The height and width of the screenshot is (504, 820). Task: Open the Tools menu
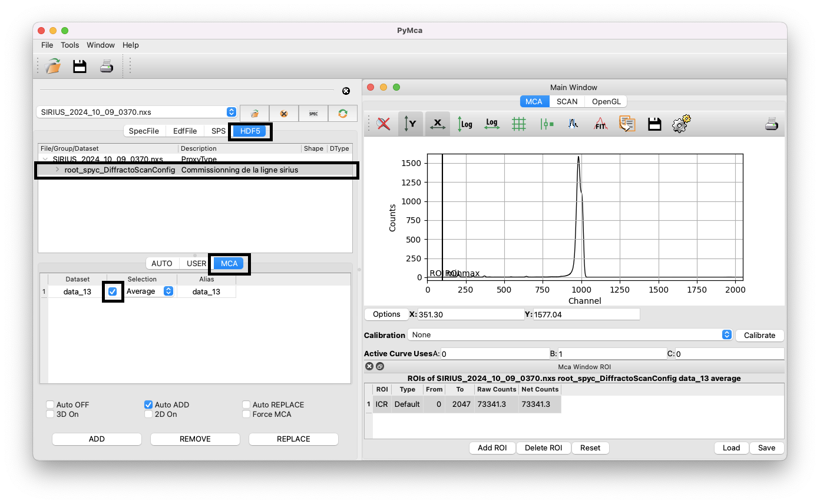[70, 45]
